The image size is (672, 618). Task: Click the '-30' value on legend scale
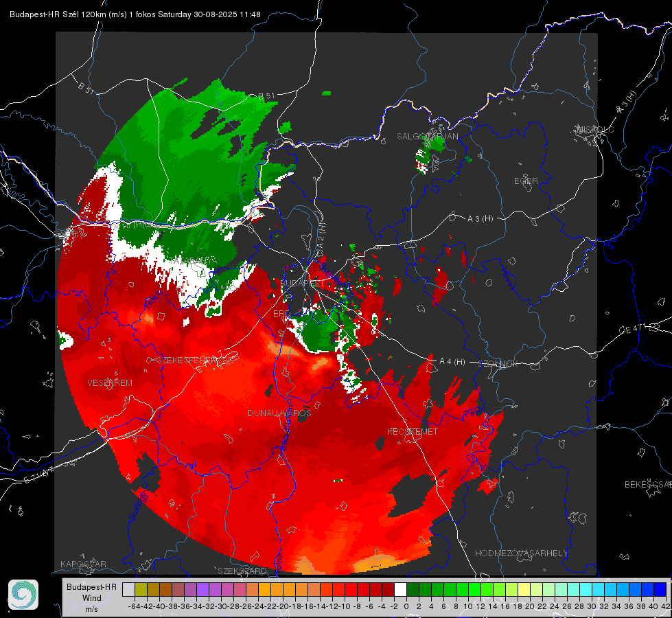221,606
